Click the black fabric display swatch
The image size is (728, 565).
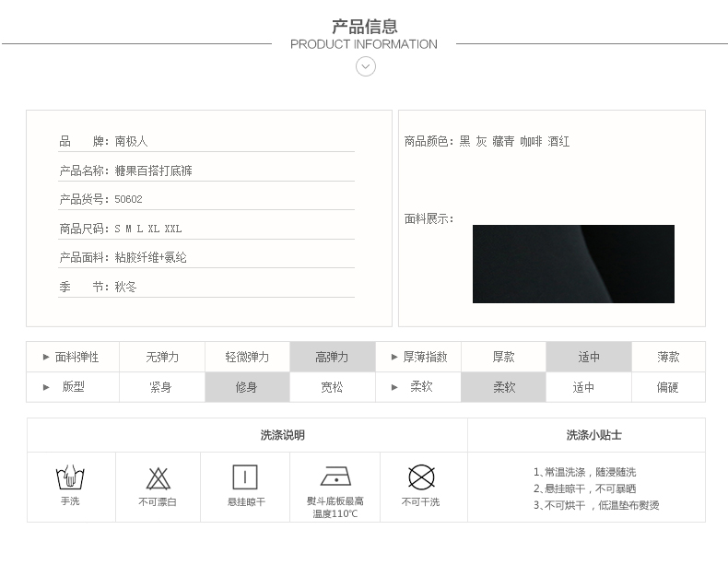[x=573, y=264]
